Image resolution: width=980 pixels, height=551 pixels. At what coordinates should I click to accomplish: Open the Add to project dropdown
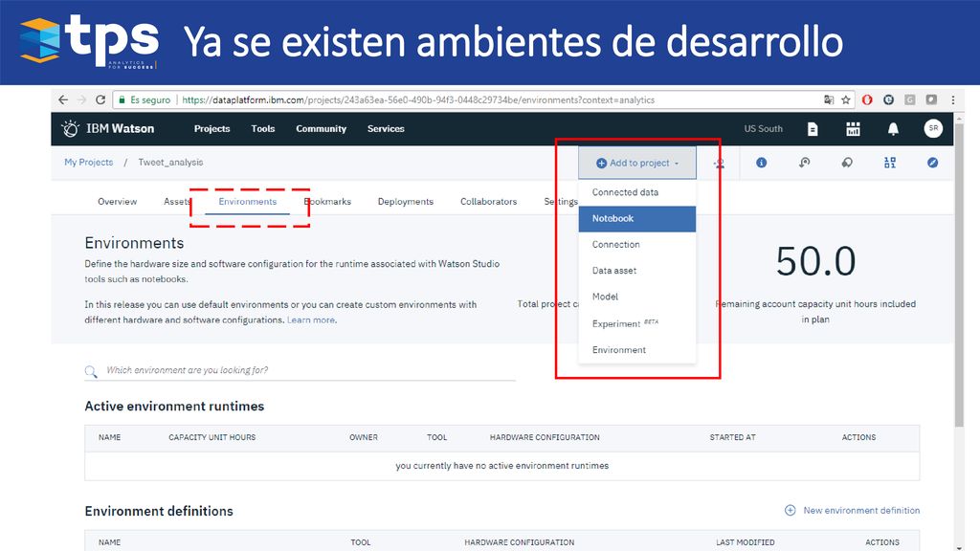636,163
